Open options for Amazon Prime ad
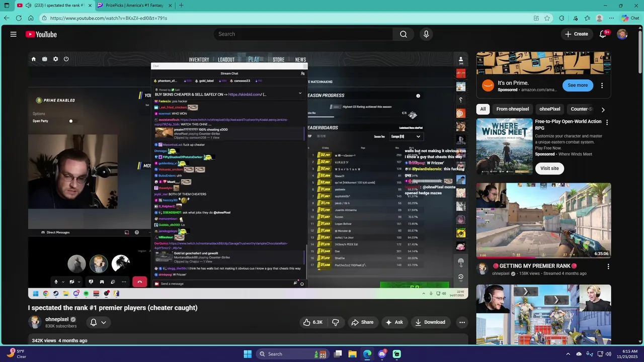 [602, 85]
